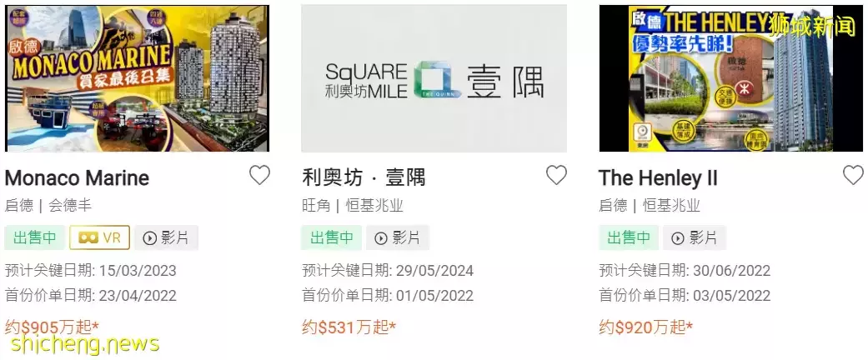
Task: Click the 出售中 tag under 利奥坊·壹隅
Action: (x=332, y=237)
